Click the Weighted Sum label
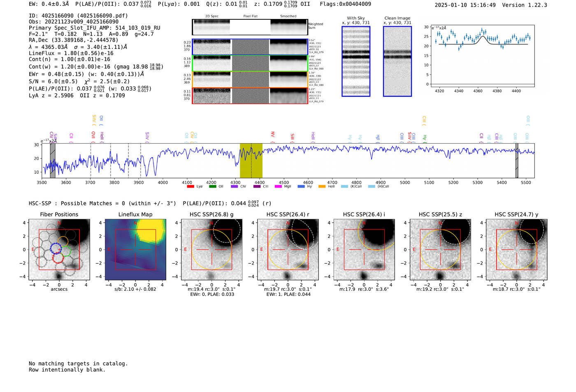 (316, 26)
